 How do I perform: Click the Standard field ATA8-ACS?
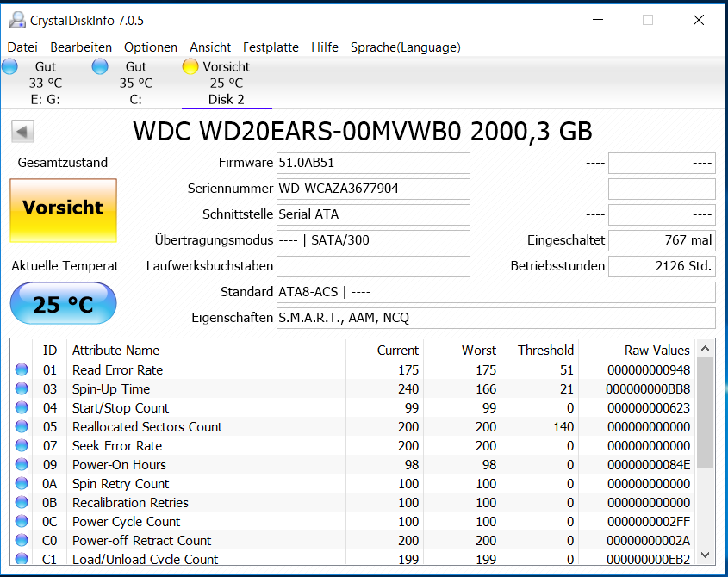496,292
